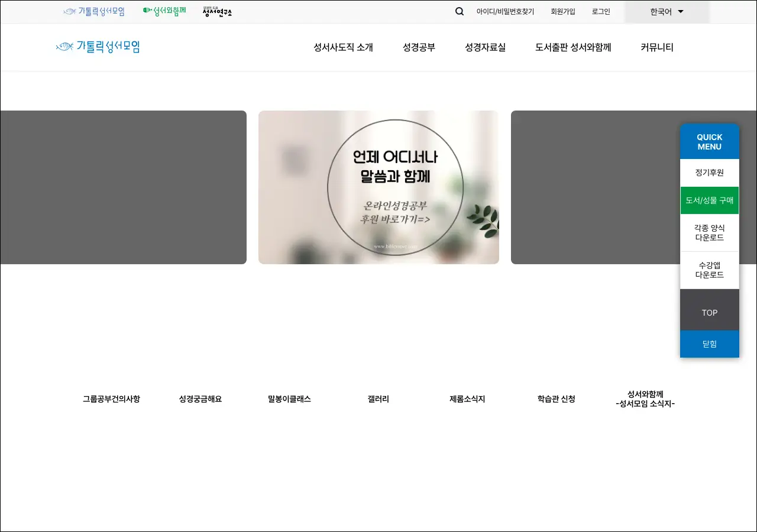The width and height of the screenshot is (757, 532).
Task: Open the green 성서와함께 logo link
Action: click(164, 11)
